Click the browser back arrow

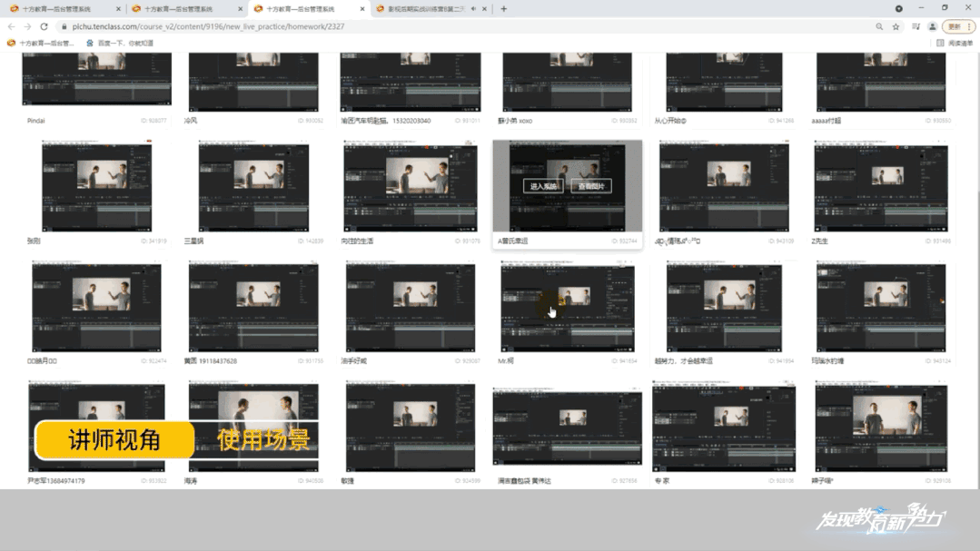[11, 27]
